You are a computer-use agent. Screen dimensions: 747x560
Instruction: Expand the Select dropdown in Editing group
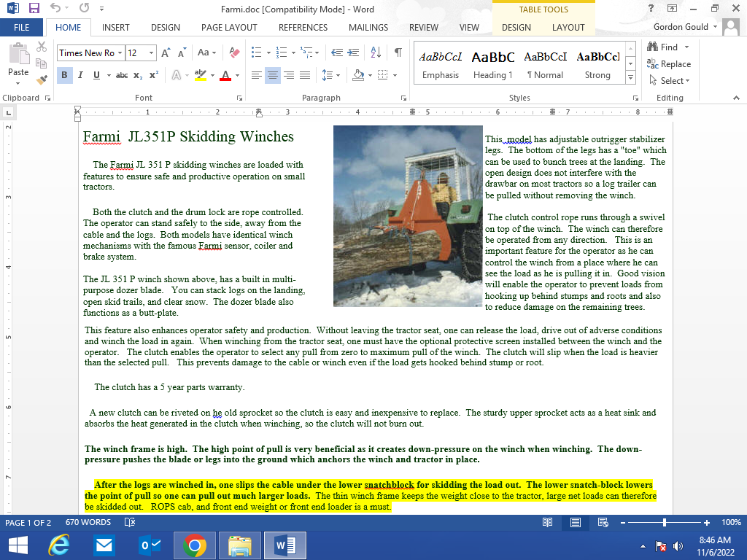point(674,81)
